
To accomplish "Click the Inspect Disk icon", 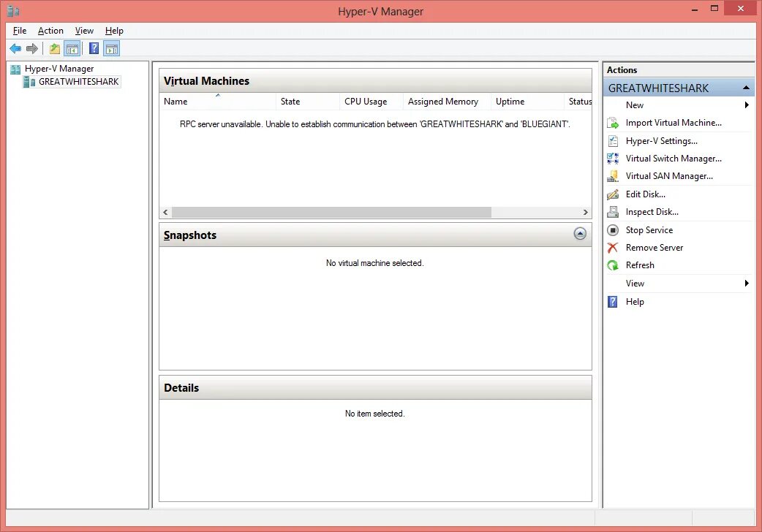I will point(613,212).
